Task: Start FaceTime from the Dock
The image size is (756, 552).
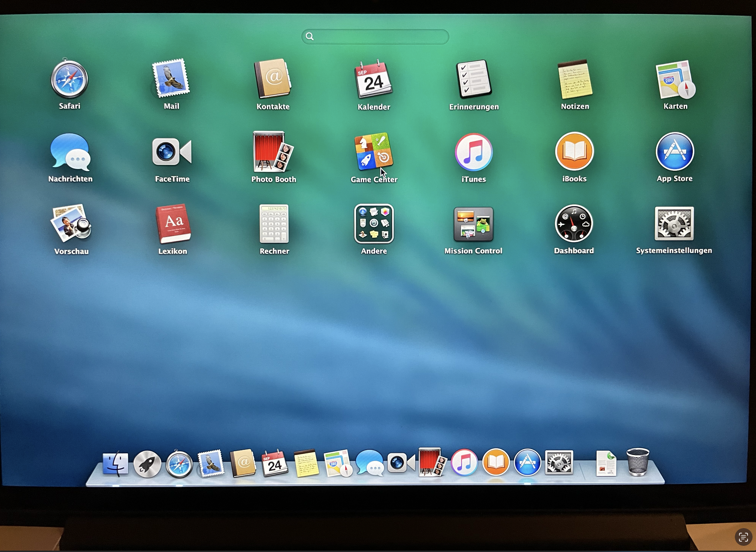Action: click(x=401, y=463)
